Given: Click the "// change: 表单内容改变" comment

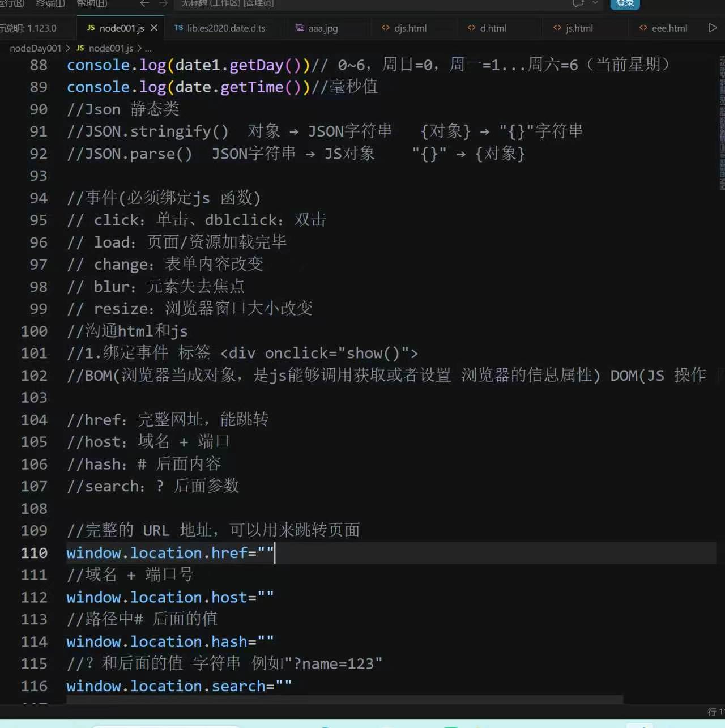Looking at the screenshot, I should (165, 265).
